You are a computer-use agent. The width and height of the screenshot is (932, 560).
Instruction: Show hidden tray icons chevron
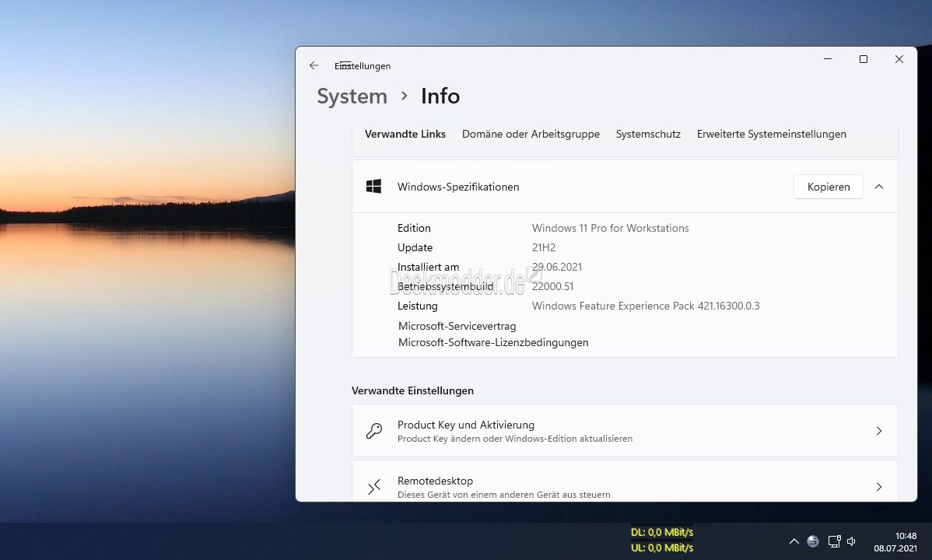[x=794, y=541]
